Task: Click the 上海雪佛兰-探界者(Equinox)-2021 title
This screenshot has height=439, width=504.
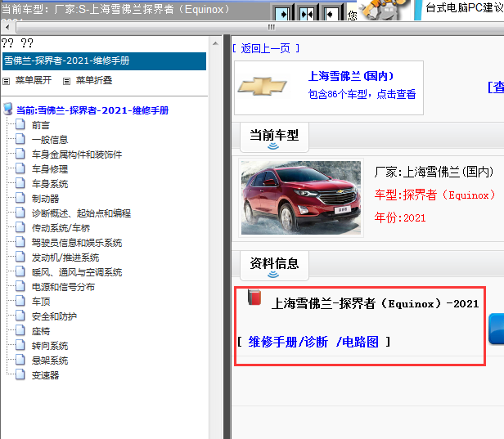Action: 375,304
